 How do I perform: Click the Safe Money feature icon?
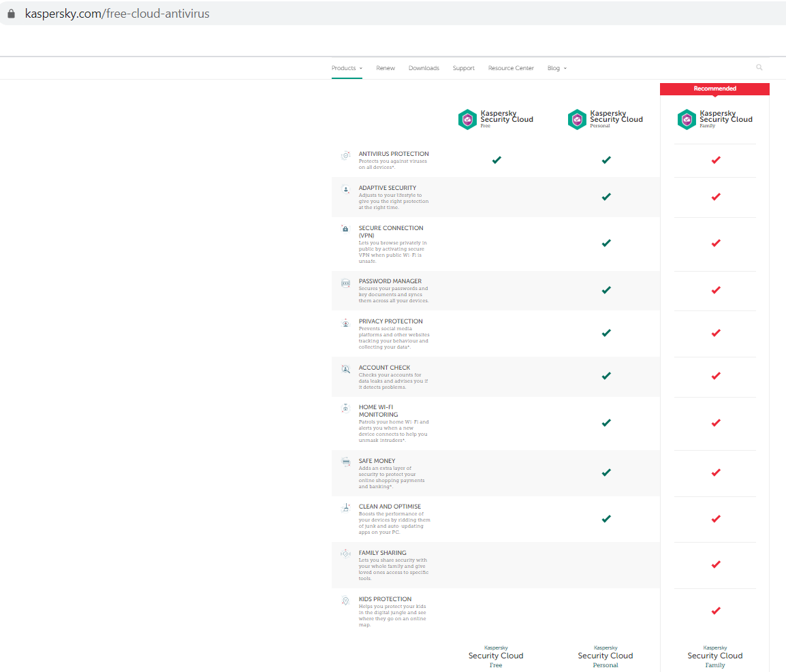(345, 462)
